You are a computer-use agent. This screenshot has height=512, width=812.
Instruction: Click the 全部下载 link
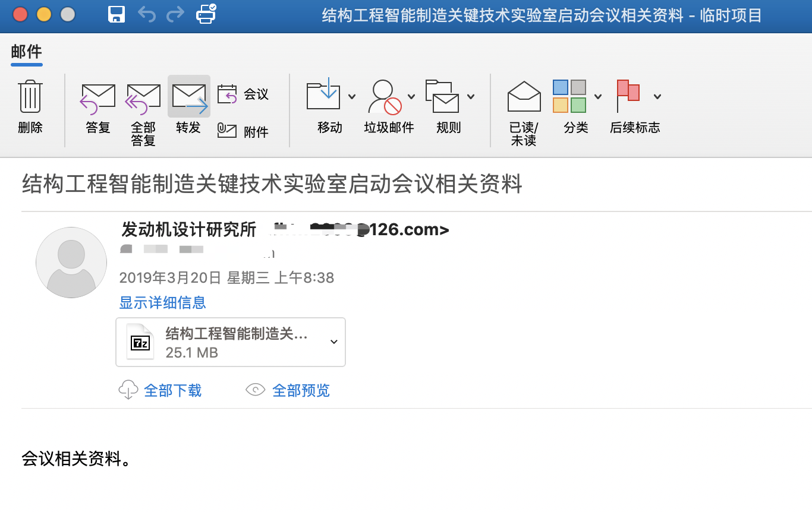coord(173,390)
